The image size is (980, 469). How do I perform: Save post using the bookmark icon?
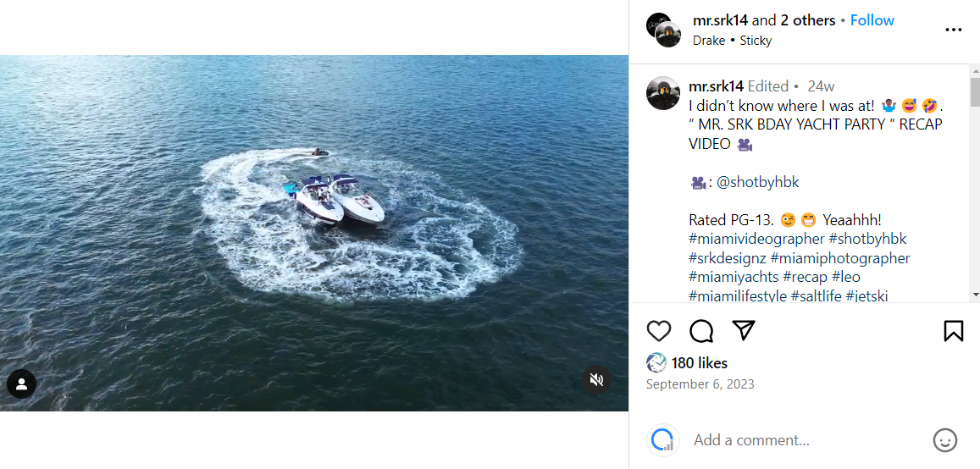953,330
